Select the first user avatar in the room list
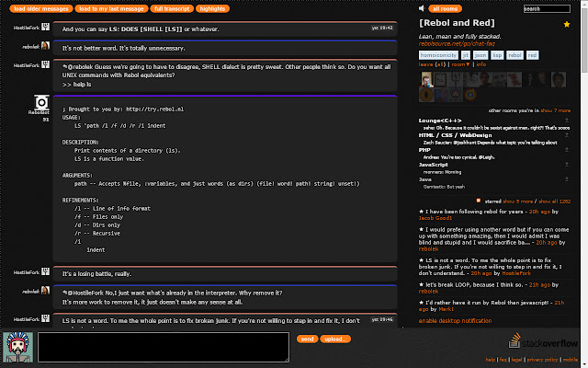 pyautogui.click(x=426, y=80)
